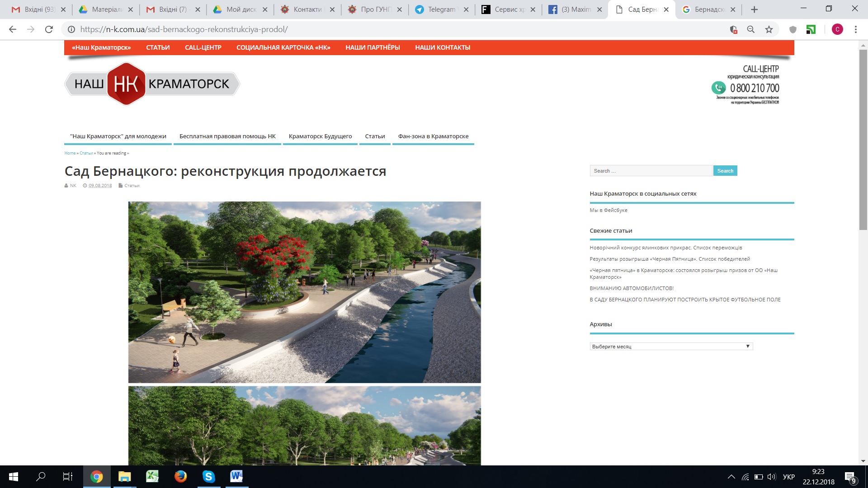Screen dimensions: 868x488
Task: Open Новорічний конкурс ялинкових прикрас article
Action: pos(665,248)
